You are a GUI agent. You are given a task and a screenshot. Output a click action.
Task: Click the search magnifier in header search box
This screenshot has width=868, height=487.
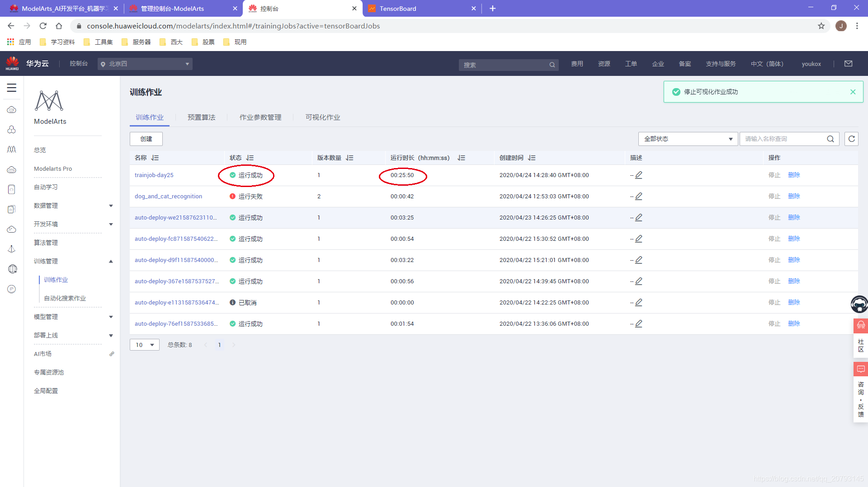[x=552, y=65]
